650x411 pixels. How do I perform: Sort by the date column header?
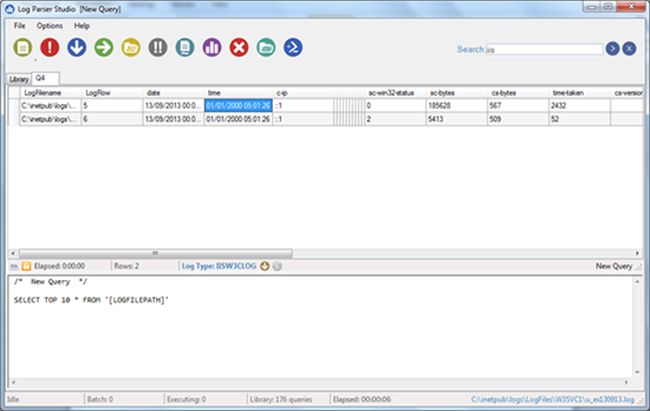click(174, 93)
